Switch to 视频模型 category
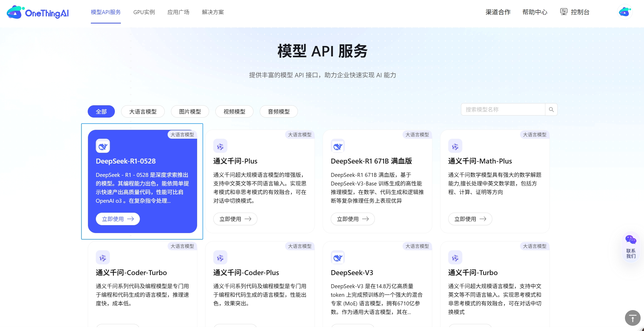 pyautogui.click(x=234, y=111)
